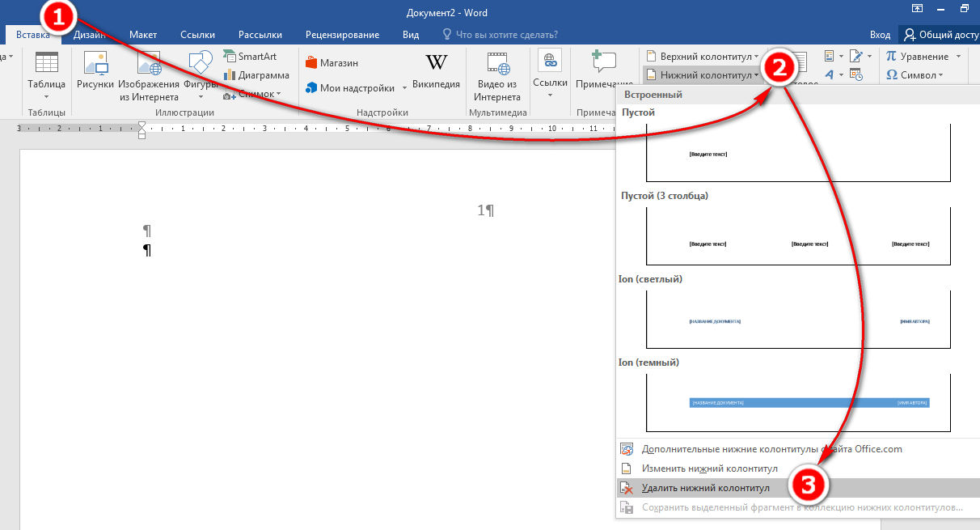Open the Верхний колонтитул header dropdown
Screen dimensions: 980x530
coord(703,57)
